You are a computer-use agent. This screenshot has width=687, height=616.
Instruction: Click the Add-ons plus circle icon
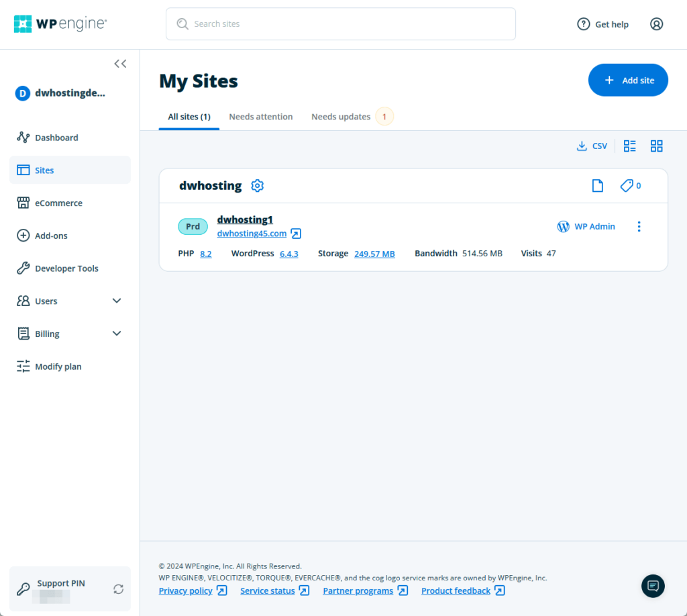click(23, 236)
